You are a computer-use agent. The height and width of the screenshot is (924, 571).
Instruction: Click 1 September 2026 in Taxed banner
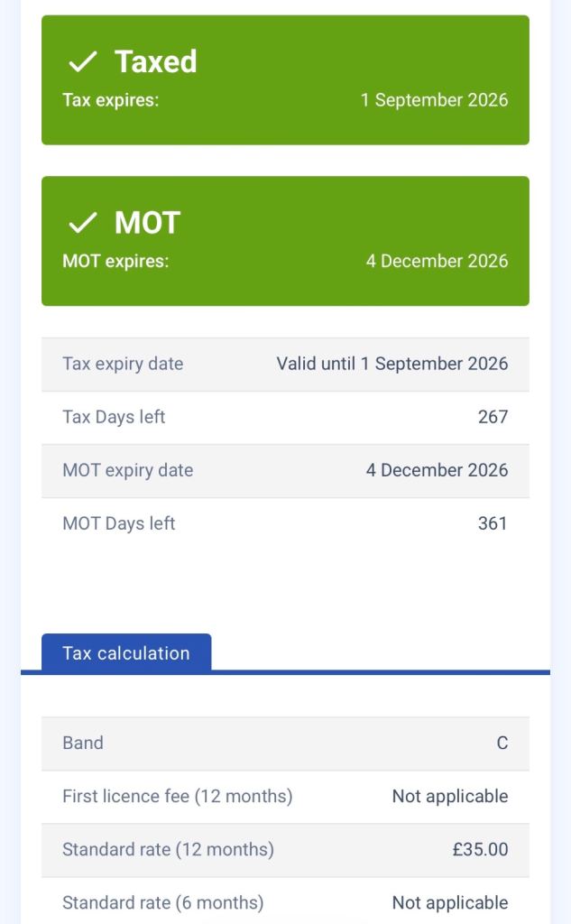click(434, 100)
